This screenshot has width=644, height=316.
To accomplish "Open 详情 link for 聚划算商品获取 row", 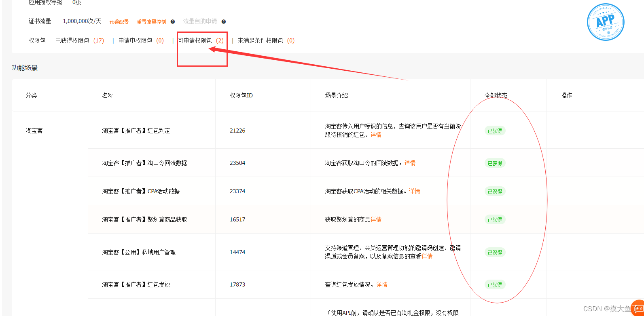I will (376, 219).
